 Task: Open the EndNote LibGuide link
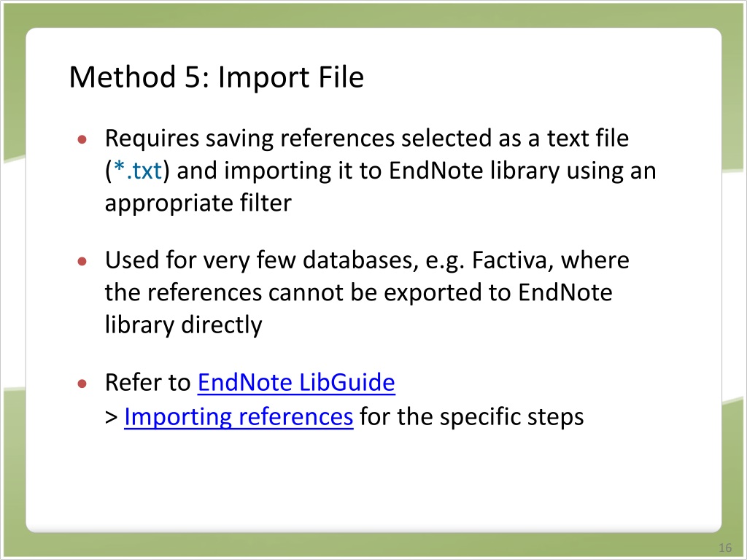(296, 382)
